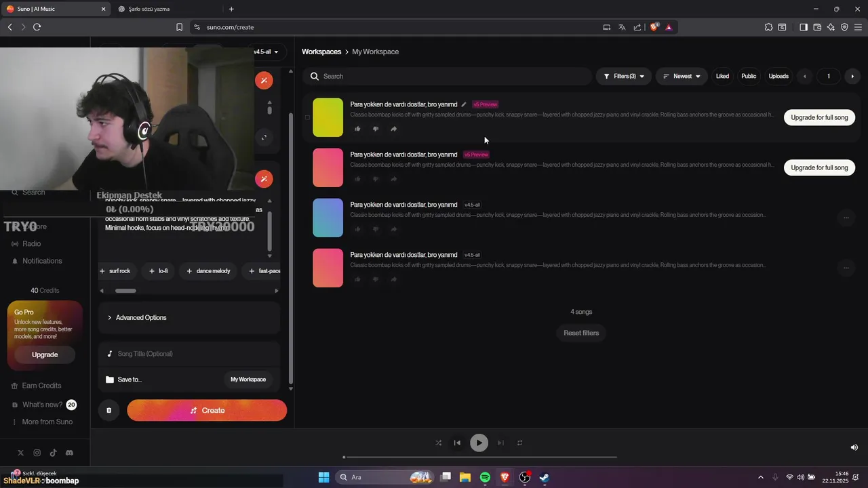Image resolution: width=868 pixels, height=488 pixels.
Task: Add the lo-fi style tag
Action: point(158,271)
